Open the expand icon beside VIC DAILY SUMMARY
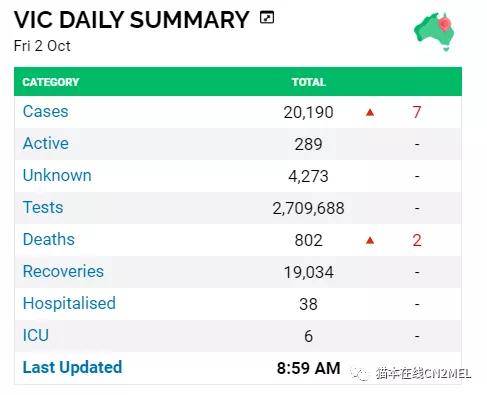Screen dimensions: 487x395 click(x=267, y=17)
